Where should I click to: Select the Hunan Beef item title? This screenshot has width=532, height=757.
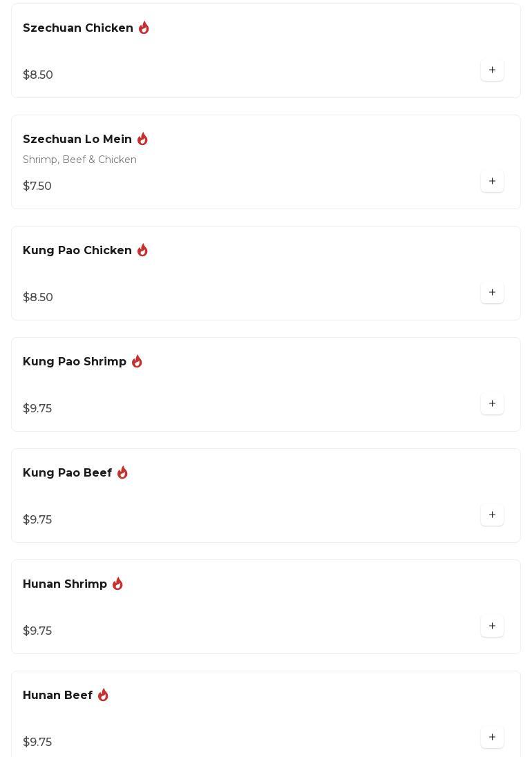tap(58, 696)
